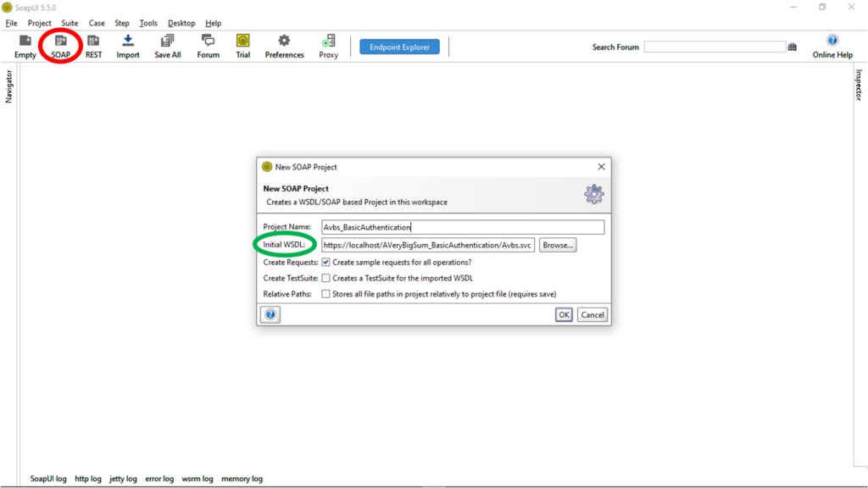Expand the Navigator side panel
This screenshot has width=868, height=488.
9,86
